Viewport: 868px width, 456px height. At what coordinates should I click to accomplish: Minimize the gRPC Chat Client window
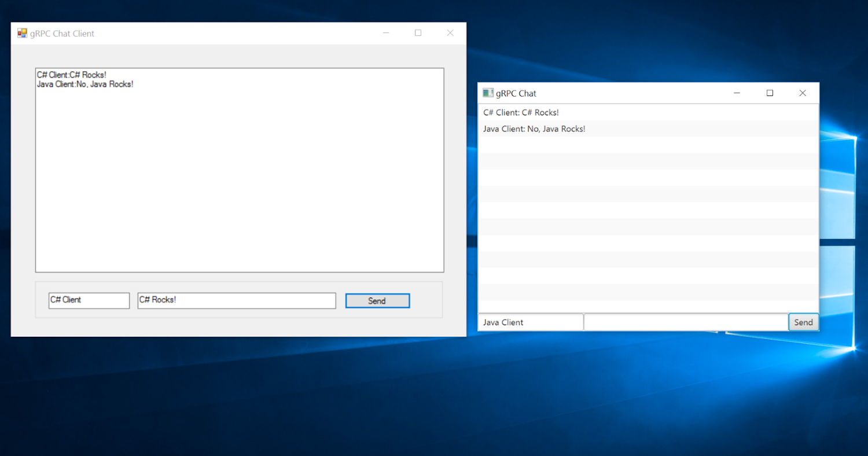click(386, 33)
